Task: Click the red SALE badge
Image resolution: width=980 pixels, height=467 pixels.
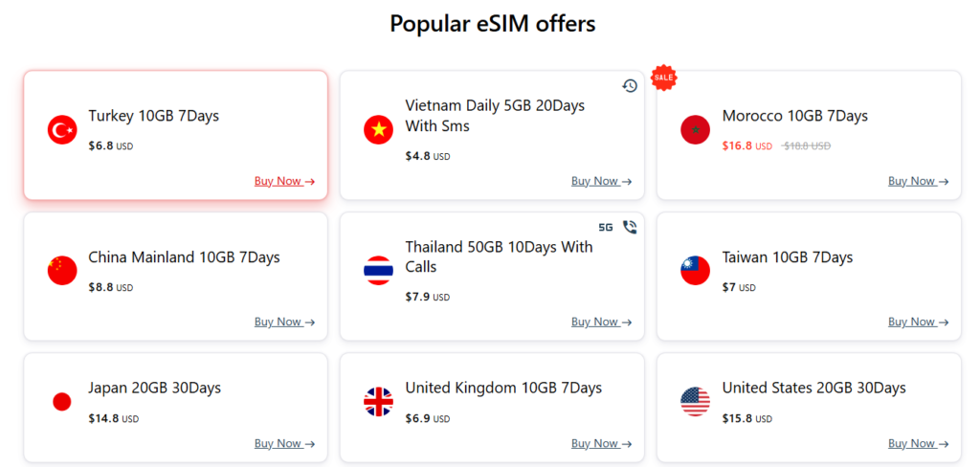Action: [x=663, y=78]
